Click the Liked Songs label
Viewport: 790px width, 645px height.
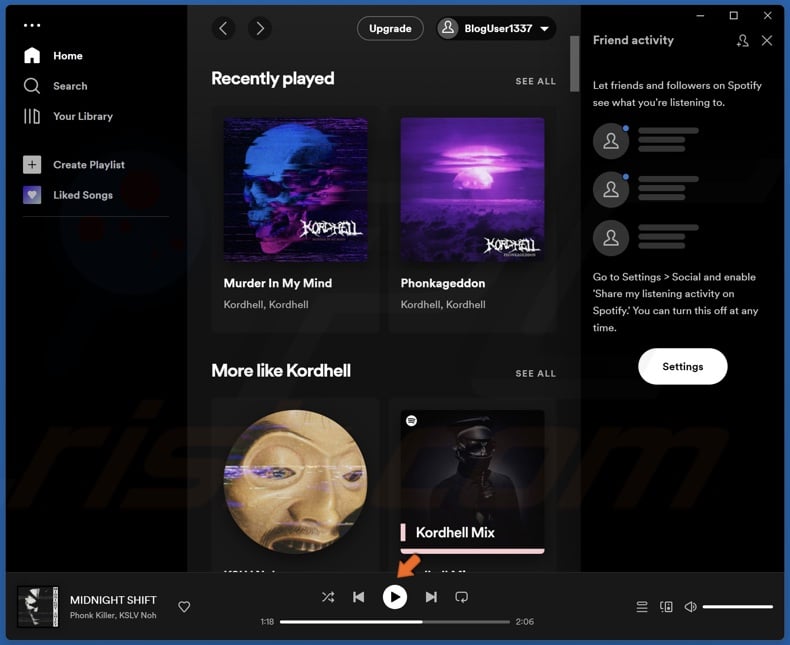(83, 195)
